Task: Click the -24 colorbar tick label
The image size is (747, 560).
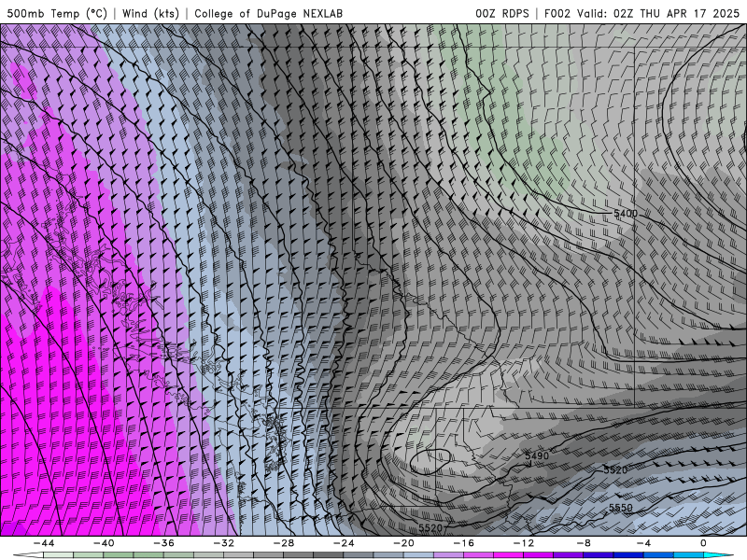Action: click(x=344, y=543)
